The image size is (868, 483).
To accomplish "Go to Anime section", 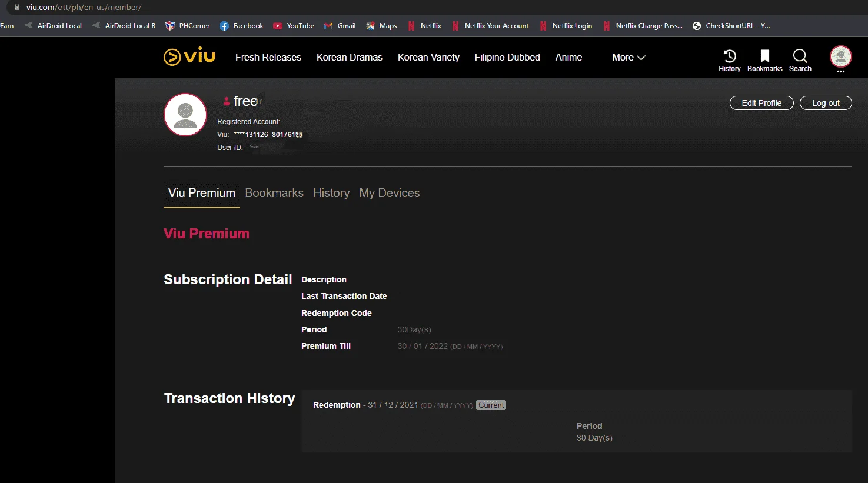I will [x=568, y=57].
